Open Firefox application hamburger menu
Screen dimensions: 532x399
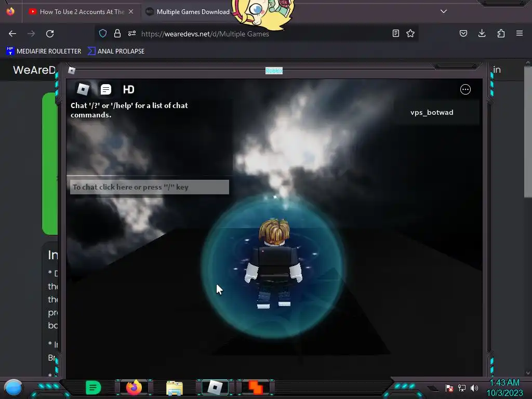(x=520, y=33)
